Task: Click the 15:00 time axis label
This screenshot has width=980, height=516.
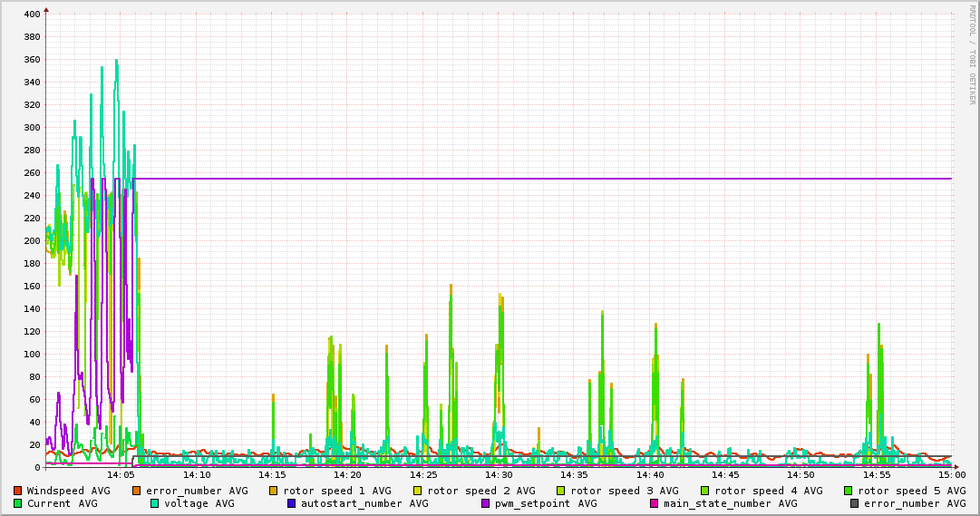Action: (951, 474)
